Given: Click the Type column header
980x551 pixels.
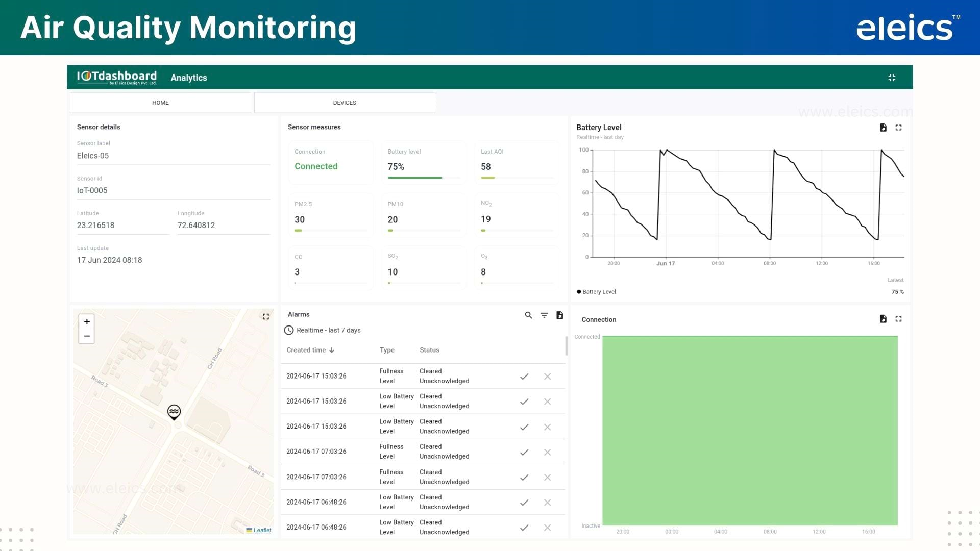Looking at the screenshot, I should point(387,350).
